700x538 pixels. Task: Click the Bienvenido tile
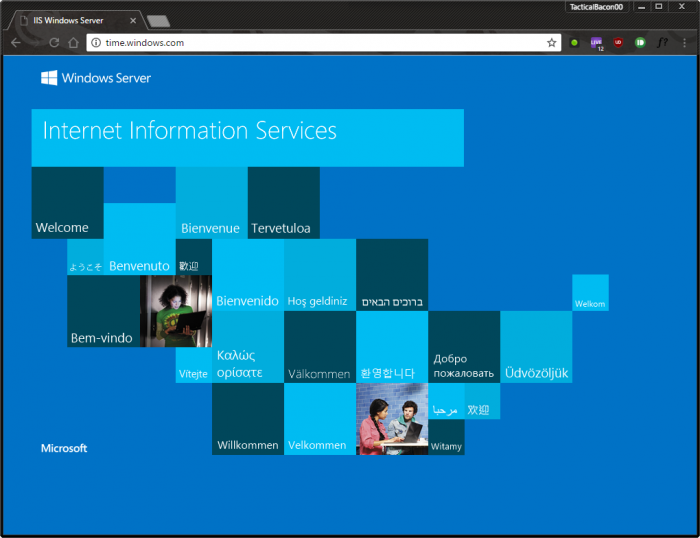pos(248,275)
